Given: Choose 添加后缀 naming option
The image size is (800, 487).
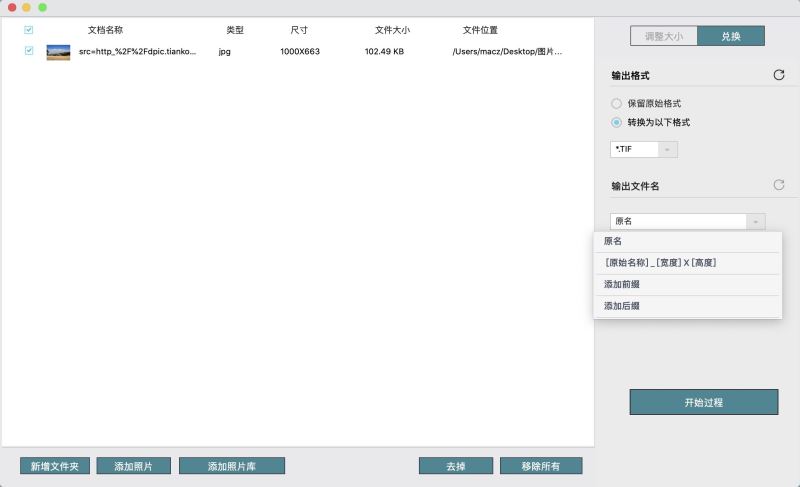Looking at the screenshot, I should (687, 306).
